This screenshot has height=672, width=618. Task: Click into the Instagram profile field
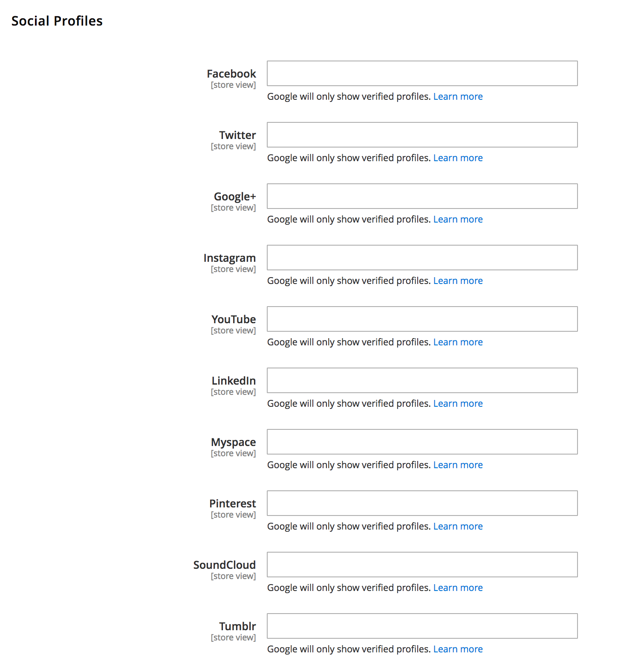coord(422,258)
